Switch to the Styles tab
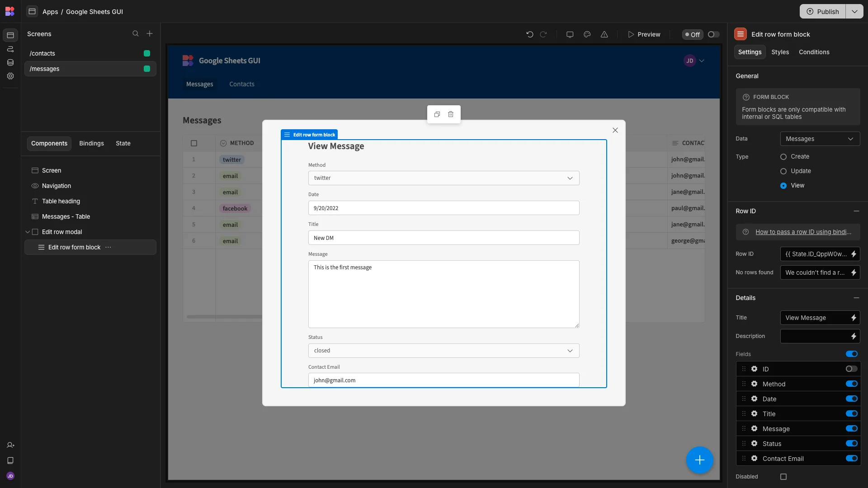Image resolution: width=868 pixels, height=488 pixels. coord(780,52)
